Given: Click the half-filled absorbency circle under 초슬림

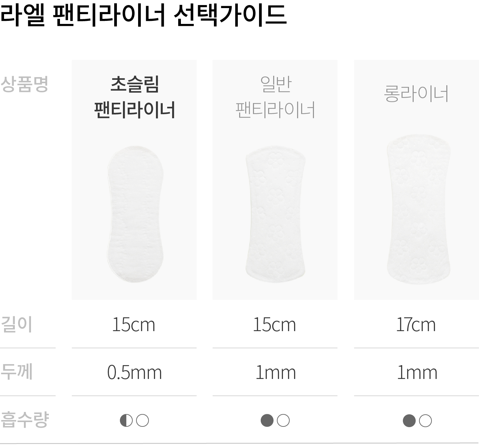Looking at the screenshot, I should (x=126, y=420).
